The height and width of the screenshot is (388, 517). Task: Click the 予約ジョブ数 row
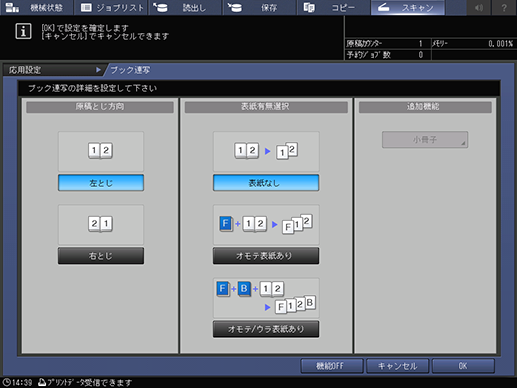coord(388,55)
